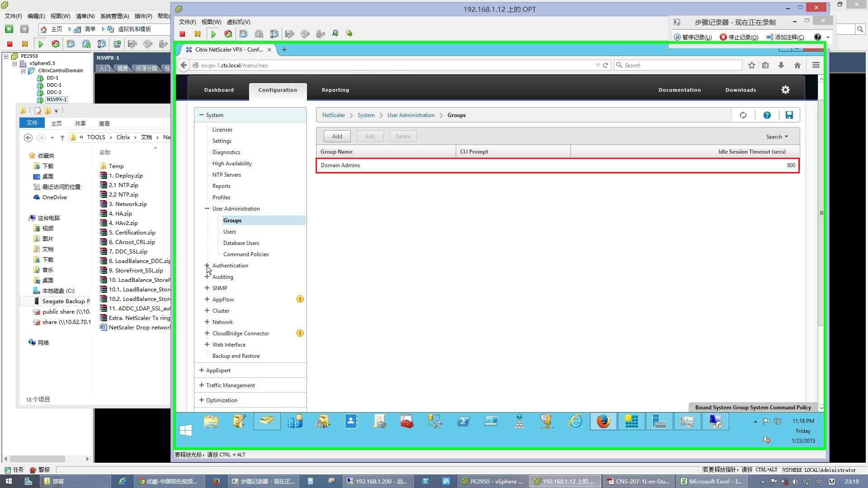Open Firefox icon in guest taskbar
The image size is (868, 488).
[603, 422]
